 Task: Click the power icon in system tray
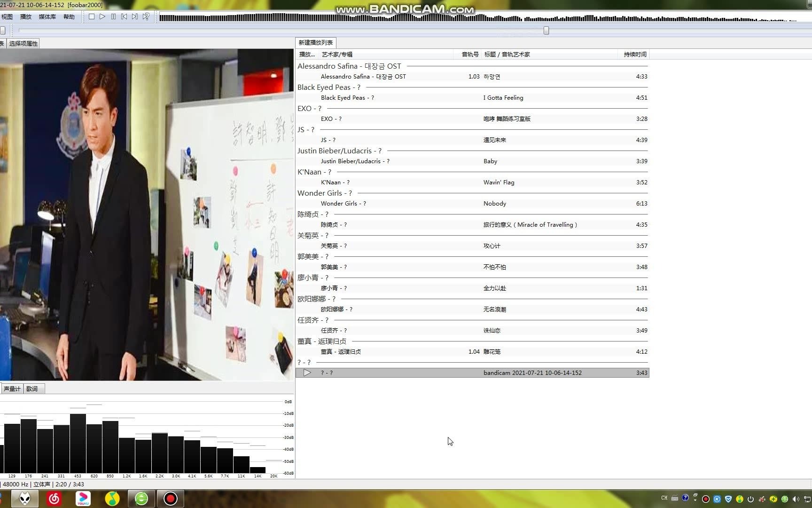[750, 499]
